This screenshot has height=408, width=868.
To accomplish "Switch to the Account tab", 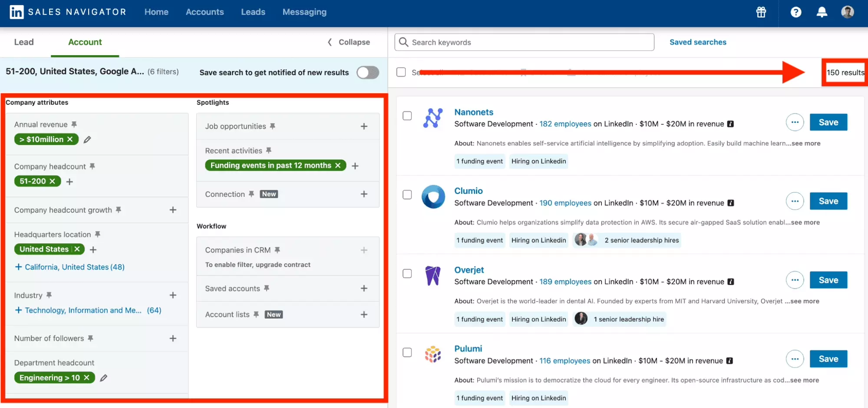I will 85,42.
